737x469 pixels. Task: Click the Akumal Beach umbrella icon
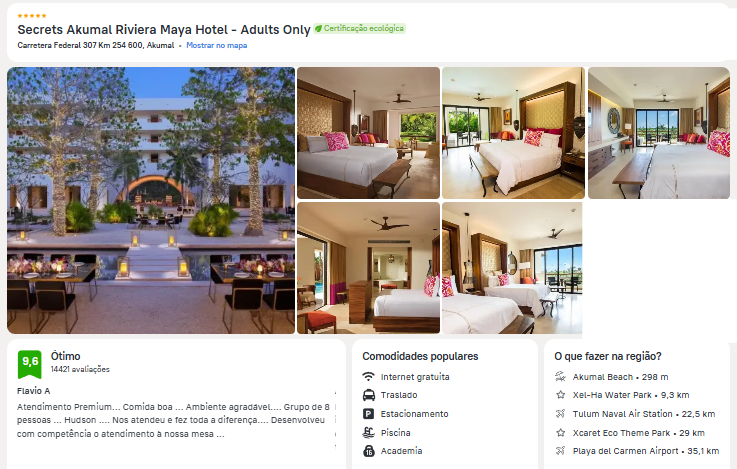[x=560, y=377]
